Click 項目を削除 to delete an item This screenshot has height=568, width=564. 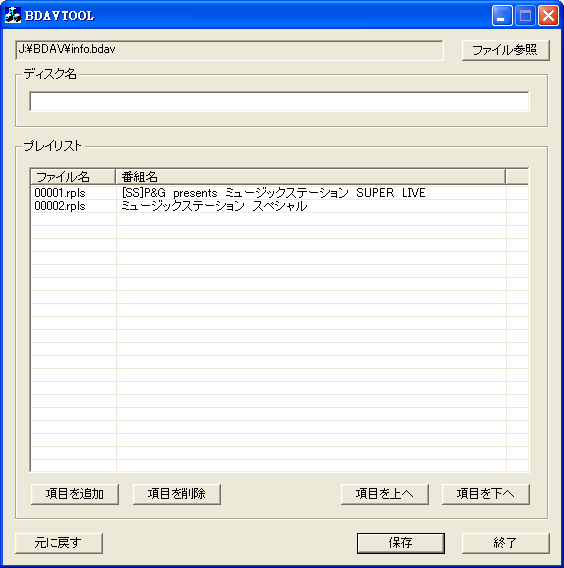pos(177,494)
